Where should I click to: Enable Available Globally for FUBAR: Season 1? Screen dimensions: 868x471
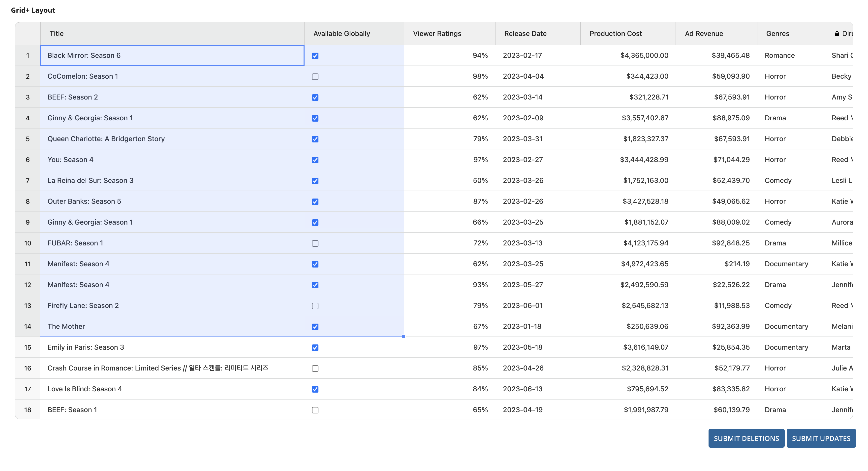[315, 243]
